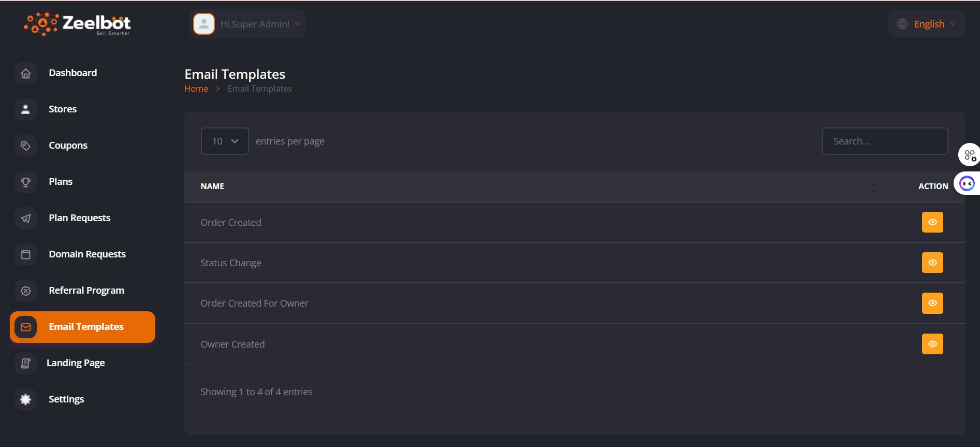
Task: View the Owner Created template
Action: 932,344
